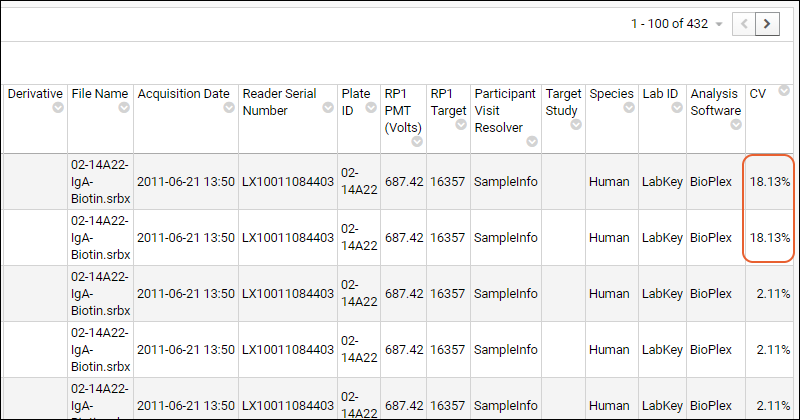
Task: Click third row's 02-14A22-IgA-Biotin.srbx file name
Action: point(101,294)
